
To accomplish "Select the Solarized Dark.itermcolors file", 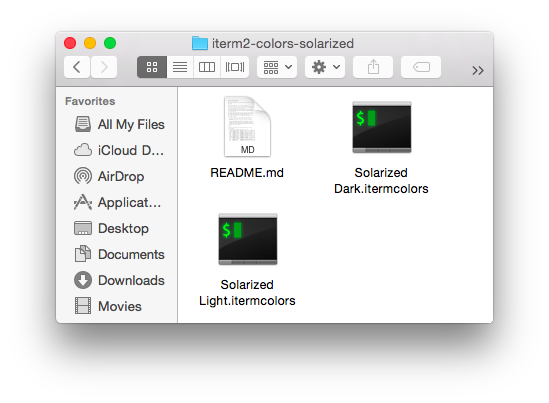I will coord(381,148).
